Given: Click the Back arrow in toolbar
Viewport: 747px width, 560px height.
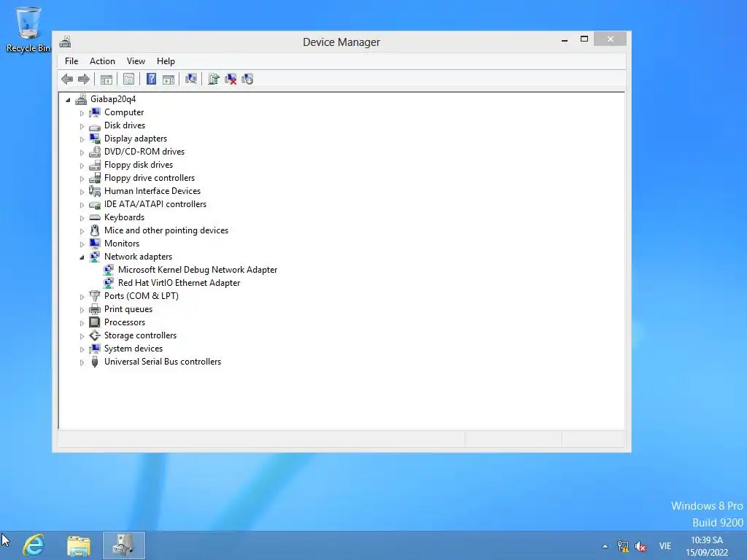Looking at the screenshot, I should pos(67,79).
